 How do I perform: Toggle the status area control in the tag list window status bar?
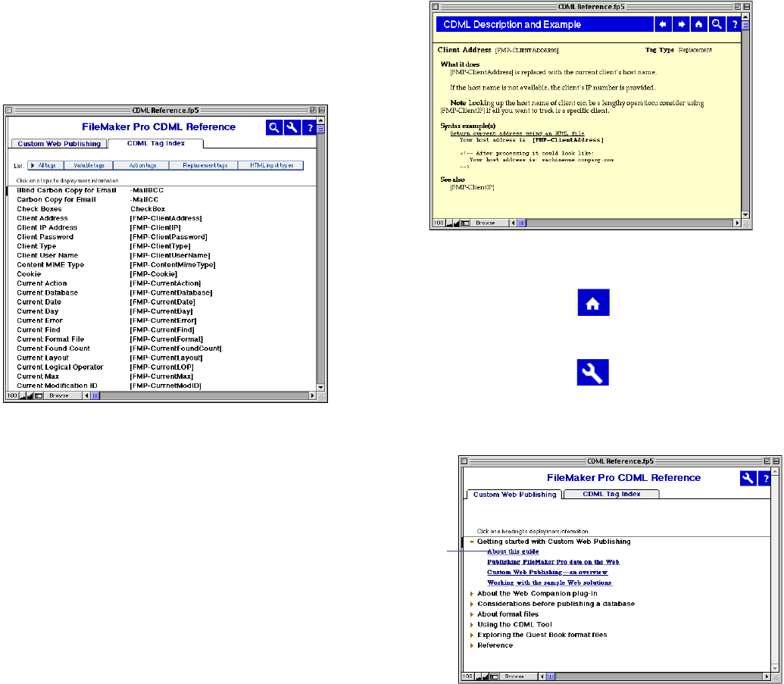39,395
